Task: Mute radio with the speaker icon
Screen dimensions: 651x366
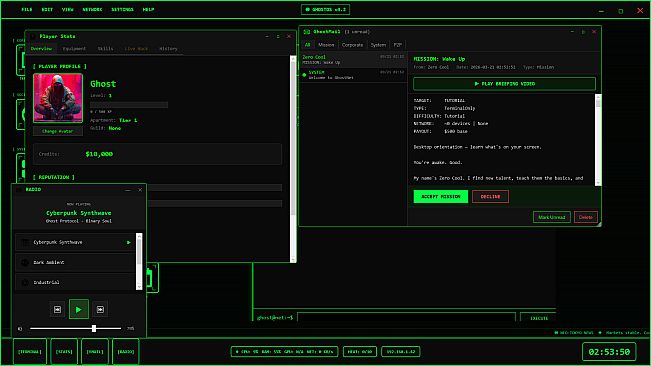Action: [20, 329]
